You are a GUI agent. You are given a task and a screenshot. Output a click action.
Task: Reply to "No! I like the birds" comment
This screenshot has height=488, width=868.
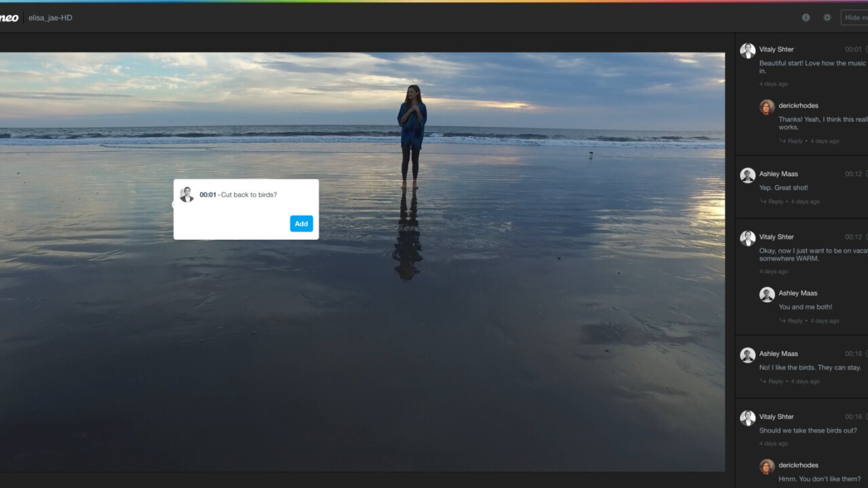775,381
